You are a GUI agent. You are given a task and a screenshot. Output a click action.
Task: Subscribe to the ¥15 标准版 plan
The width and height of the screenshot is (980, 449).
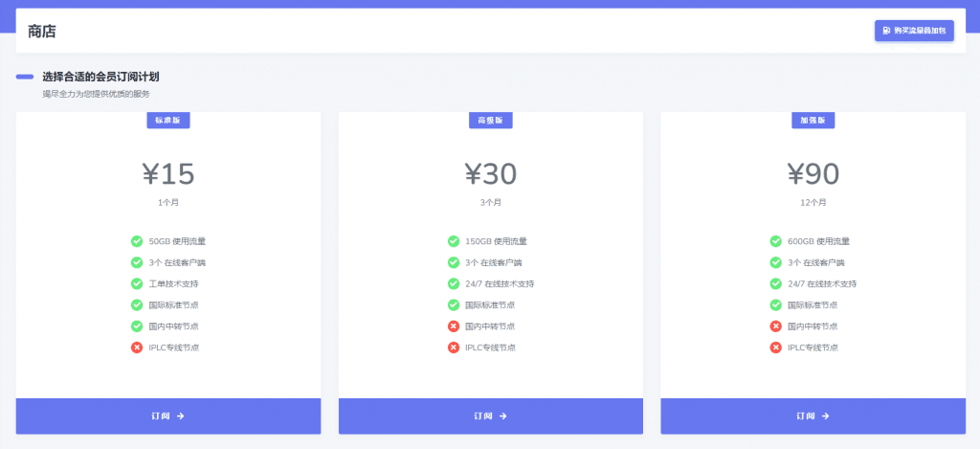(167, 416)
